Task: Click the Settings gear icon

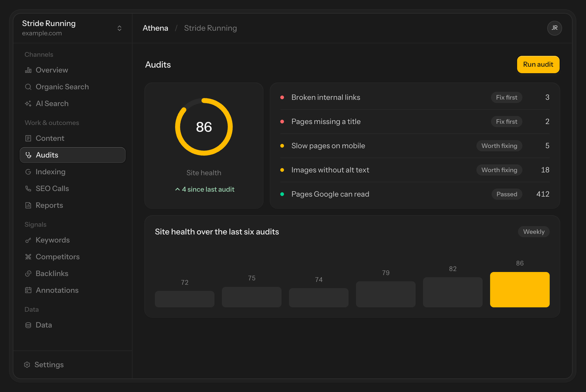Action: point(27,365)
